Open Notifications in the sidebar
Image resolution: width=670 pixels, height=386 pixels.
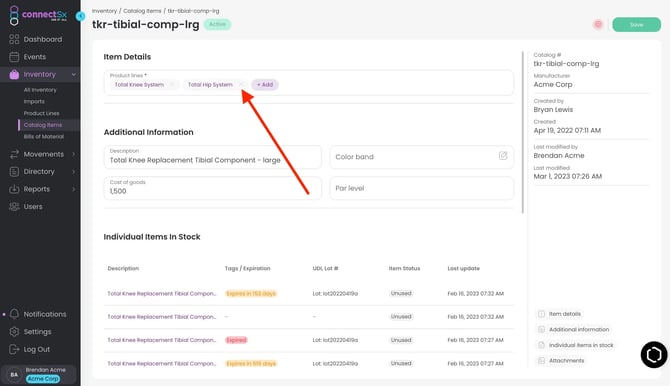(45, 314)
